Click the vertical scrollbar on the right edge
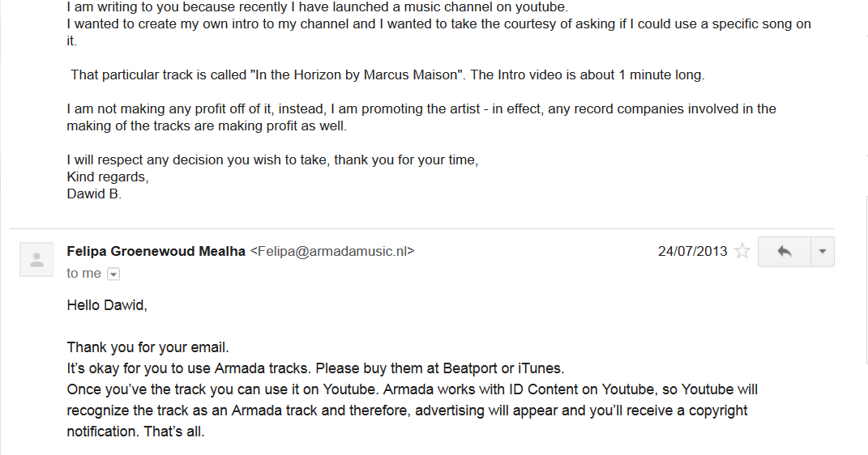The image size is (868, 455). tap(866, 279)
